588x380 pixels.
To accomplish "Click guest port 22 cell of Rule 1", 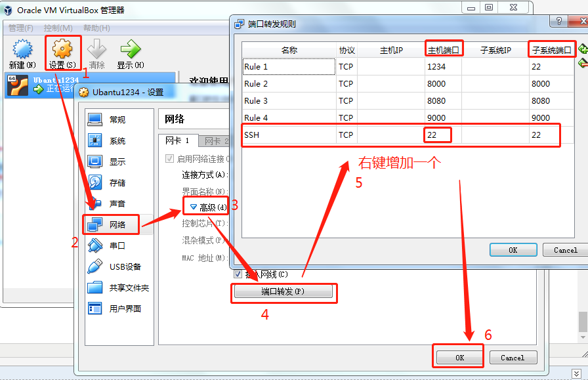I will coord(551,67).
